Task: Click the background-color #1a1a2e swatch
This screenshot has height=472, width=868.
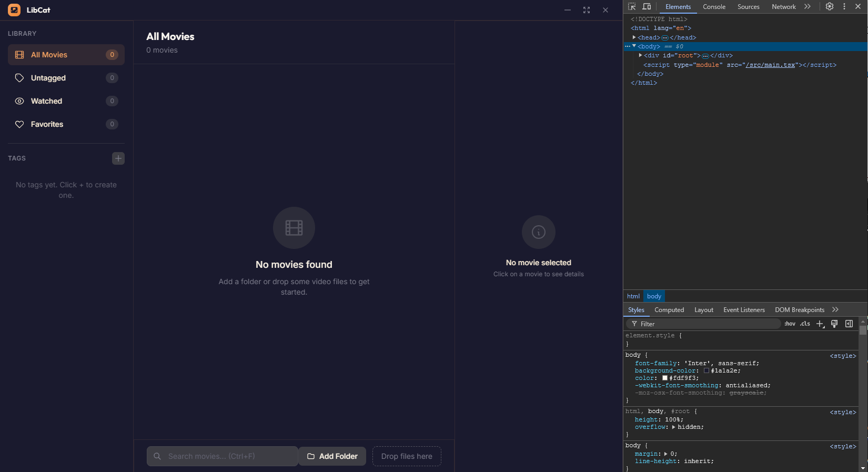Action: pyautogui.click(x=706, y=371)
